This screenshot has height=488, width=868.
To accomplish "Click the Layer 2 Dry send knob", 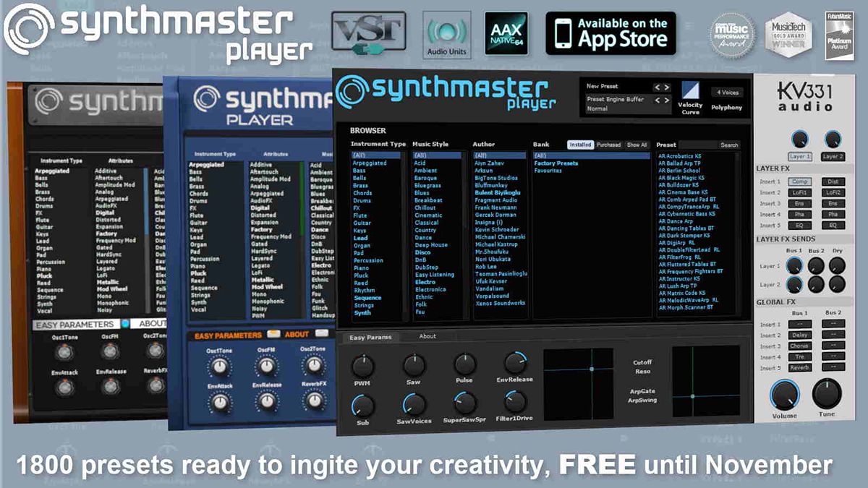I will point(837,283).
